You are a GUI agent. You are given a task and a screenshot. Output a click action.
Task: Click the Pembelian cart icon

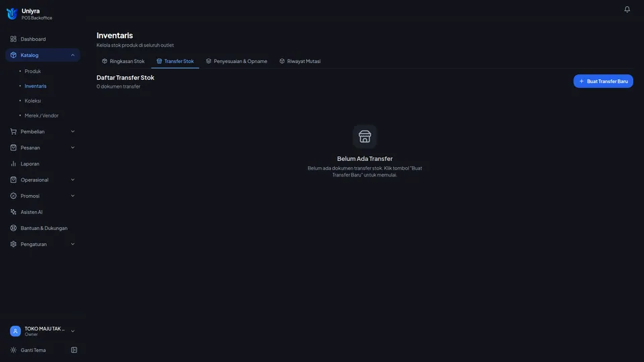pyautogui.click(x=13, y=132)
